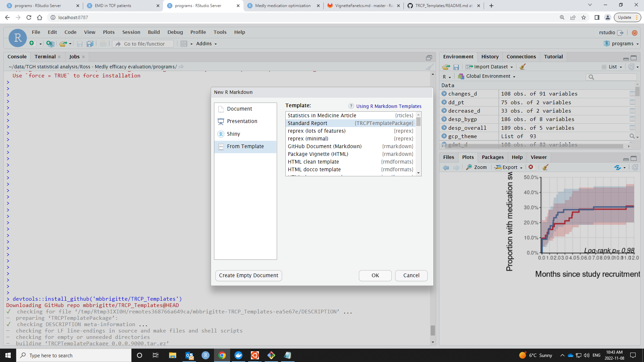
Task: Click the Environment save workspace icon
Action: [456, 67]
